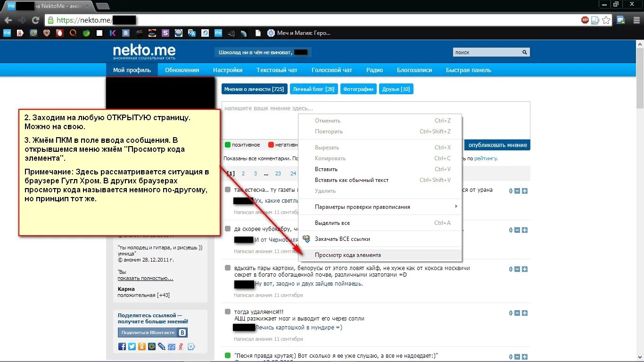Click into the поиск search field
Image resolution: width=644 pixels, height=362 pixels.
pyautogui.click(x=487, y=52)
